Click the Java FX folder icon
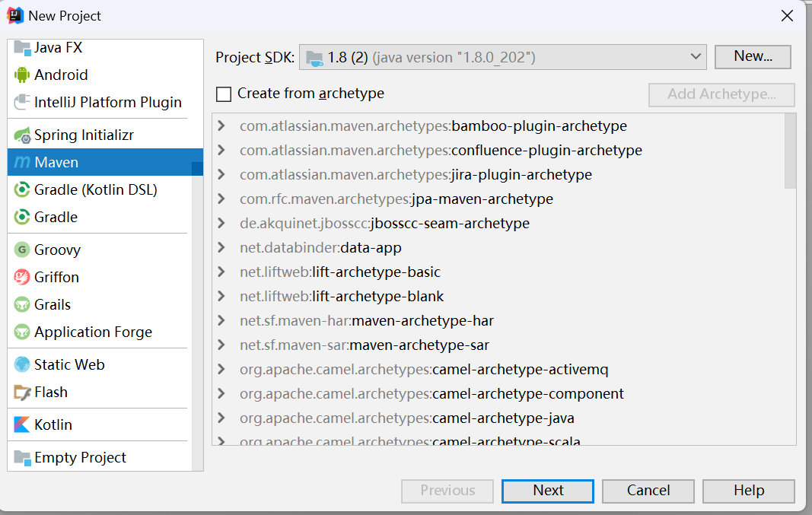The width and height of the screenshot is (812, 515). (22, 48)
